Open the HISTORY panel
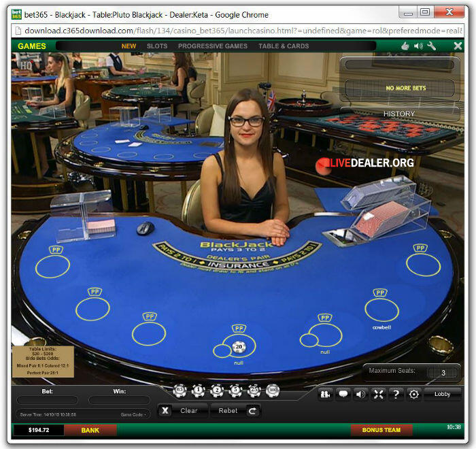 (399, 114)
